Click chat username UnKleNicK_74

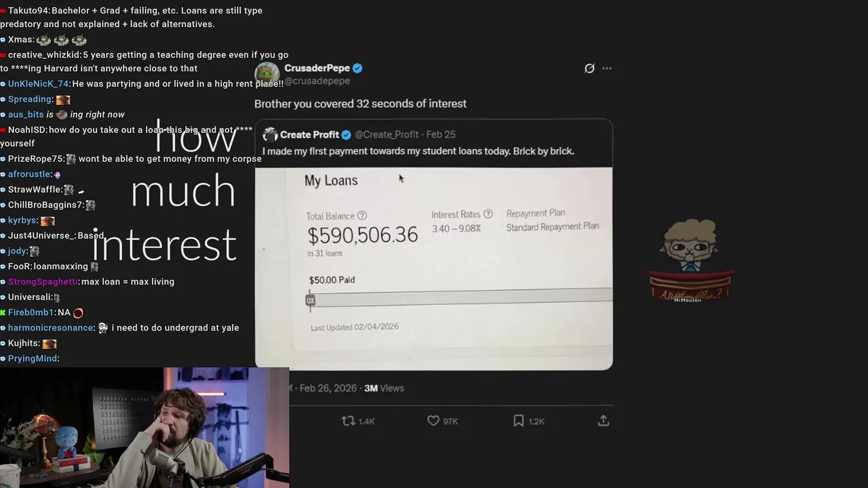[38, 84]
